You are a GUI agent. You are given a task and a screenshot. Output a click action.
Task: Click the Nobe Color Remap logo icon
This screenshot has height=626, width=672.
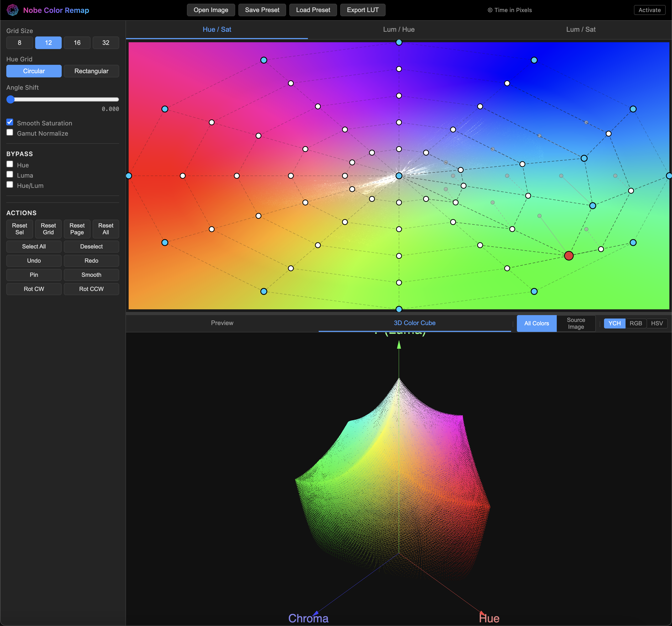pos(13,10)
